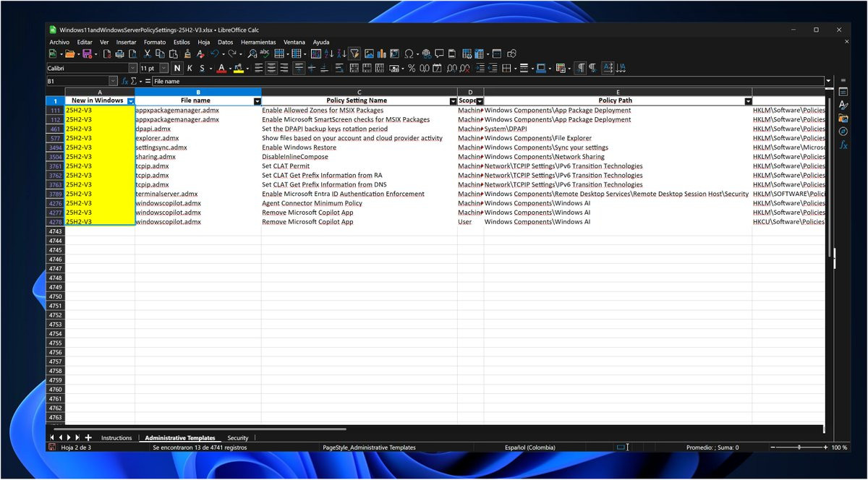Open the Font Name Calibri dropdown
This screenshot has width=868, height=480.
pos(132,68)
